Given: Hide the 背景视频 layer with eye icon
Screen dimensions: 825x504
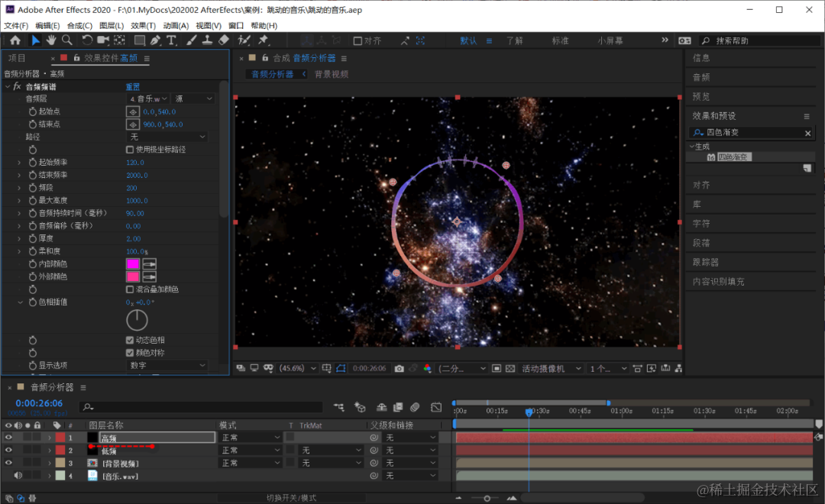Looking at the screenshot, I should (8, 464).
